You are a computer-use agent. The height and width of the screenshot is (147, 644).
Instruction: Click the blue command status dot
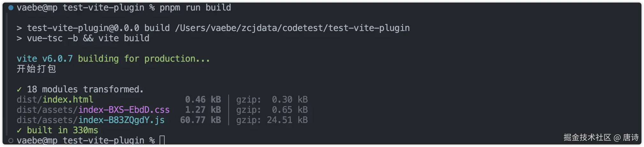[x=11, y=8]
